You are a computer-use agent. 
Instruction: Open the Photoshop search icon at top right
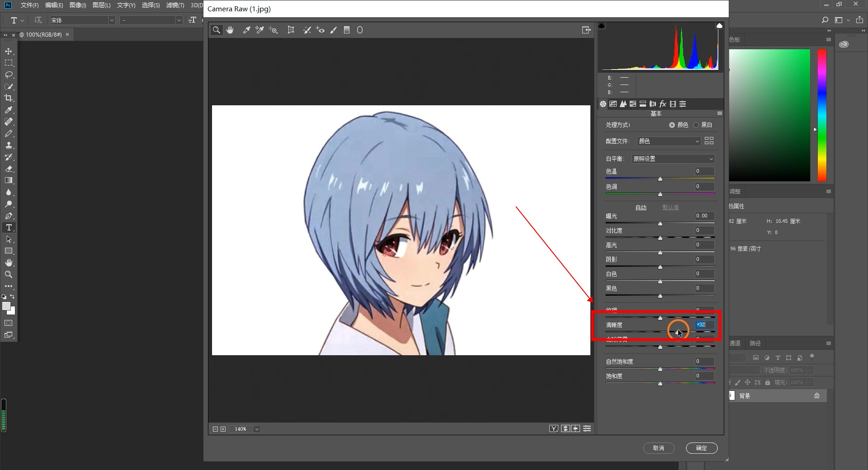[825, 20]
